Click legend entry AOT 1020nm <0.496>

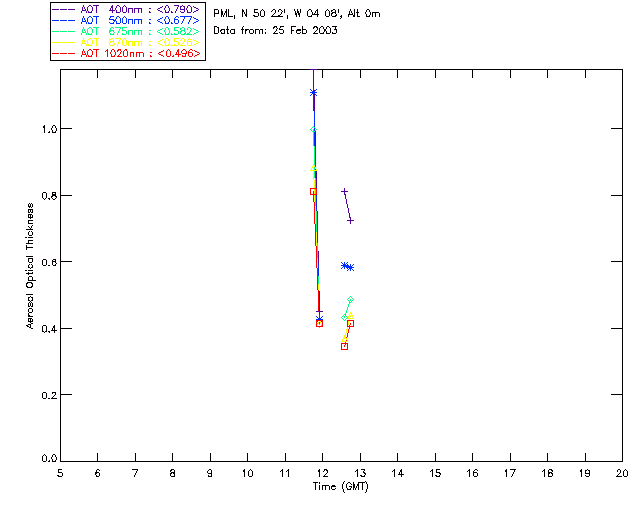coord(127,53)
